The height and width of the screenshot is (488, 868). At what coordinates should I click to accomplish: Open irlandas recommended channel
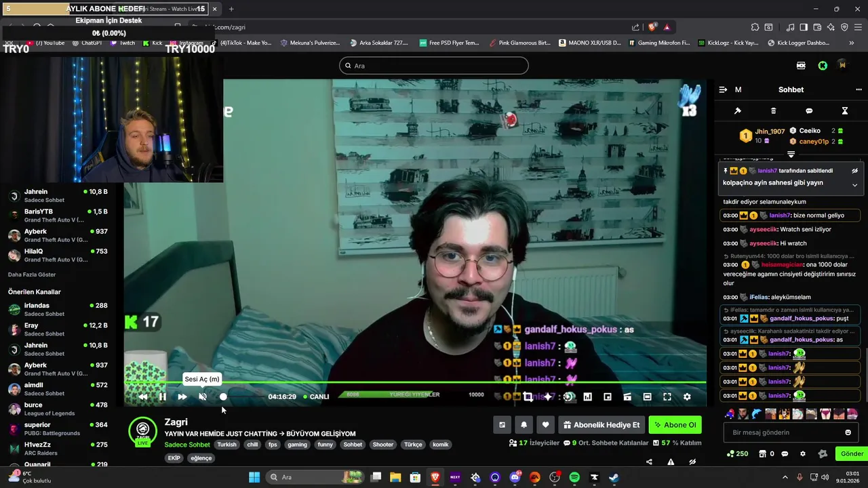pyautogui.click(x=59, y=309)
